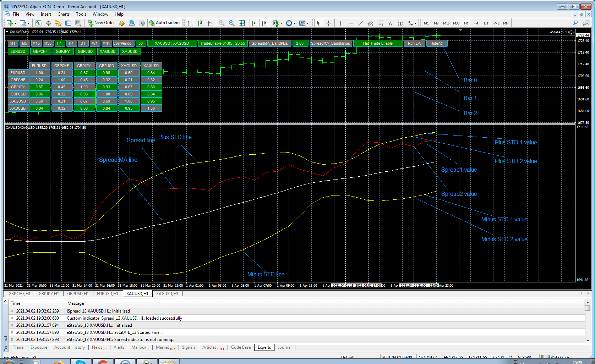Toggle AutoTrading on or off
The height and width of the screenshot is (364, 595).
(165, 23)
